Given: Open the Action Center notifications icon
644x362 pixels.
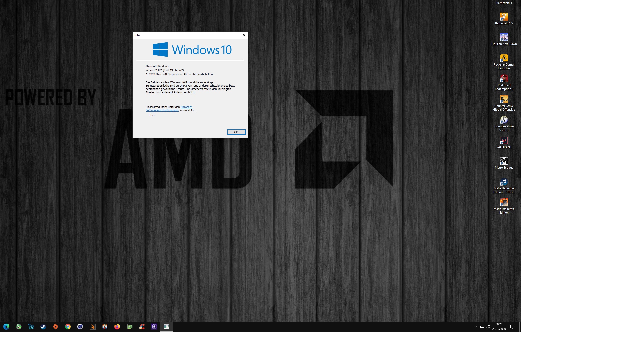Looking at the screenshot, I should [512, 327].
